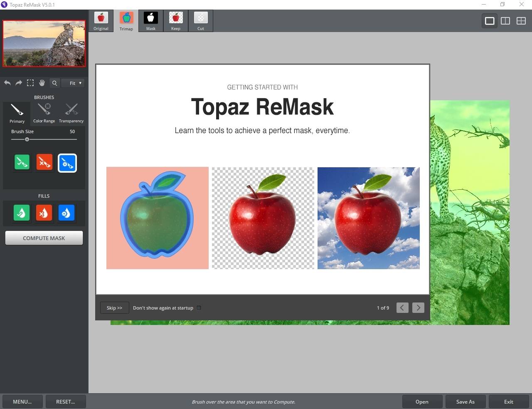Click the apple on sky image
The width and height of the screenshot is (532, 409).
tap(369, 218)
